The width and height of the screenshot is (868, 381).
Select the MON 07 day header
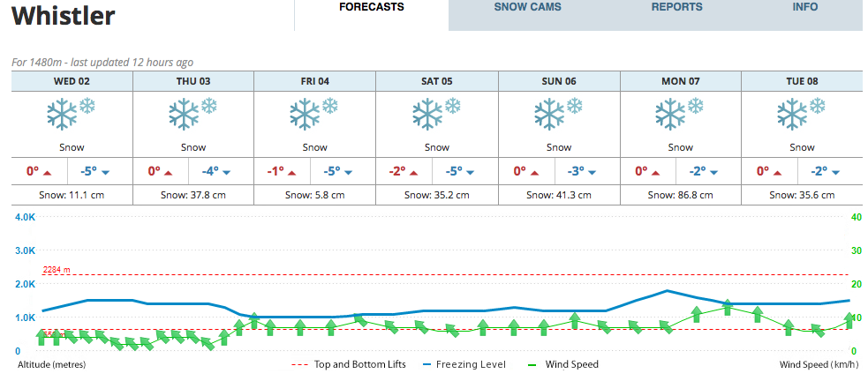click(x=680, y=81)
